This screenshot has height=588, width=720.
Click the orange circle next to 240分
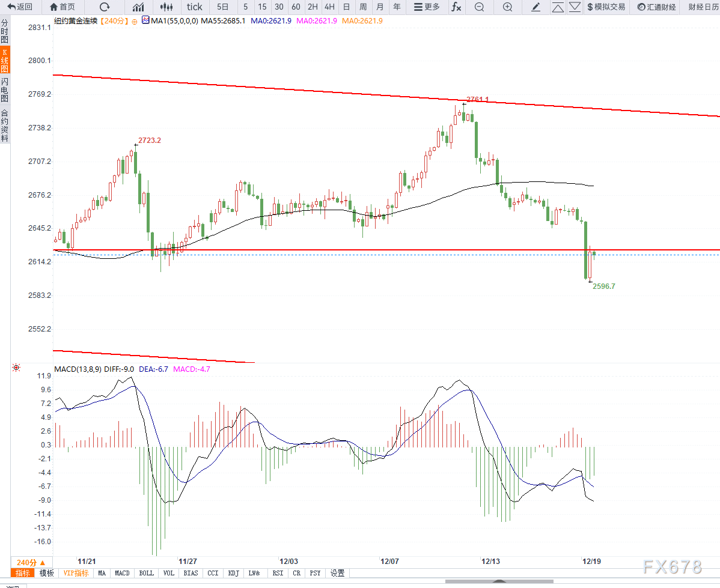[x=135, y=21]
